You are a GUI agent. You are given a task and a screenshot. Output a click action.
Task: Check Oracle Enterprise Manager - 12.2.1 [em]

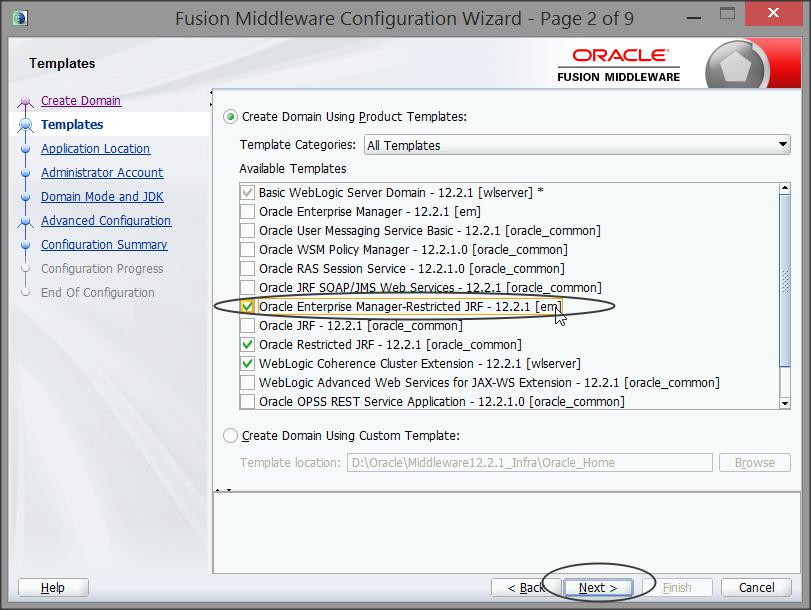[248, 212]
